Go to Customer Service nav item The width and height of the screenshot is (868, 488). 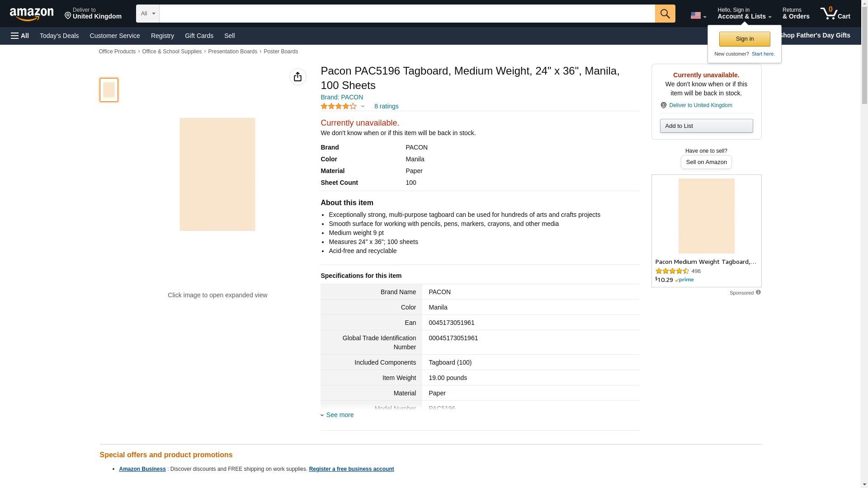pyautogui.click(x=115, y=36)
